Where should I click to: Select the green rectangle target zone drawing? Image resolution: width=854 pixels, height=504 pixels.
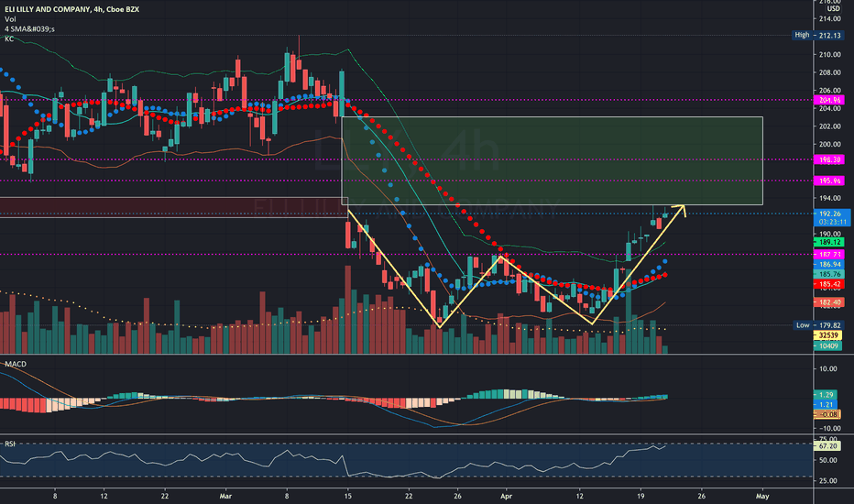tap(552, 160)
